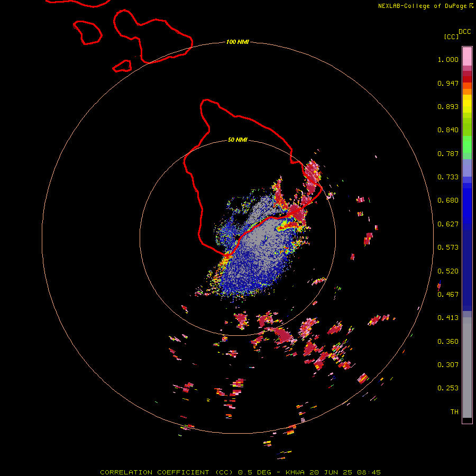
Task: Click the 0.413 legend value
Action: pyautogui.click(x=448, y=318)
